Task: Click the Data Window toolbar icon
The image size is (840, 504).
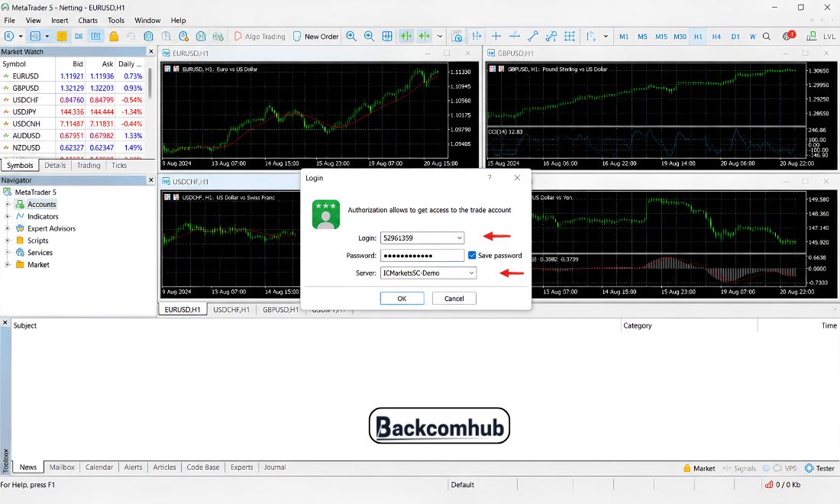Action: click(79, 37)
